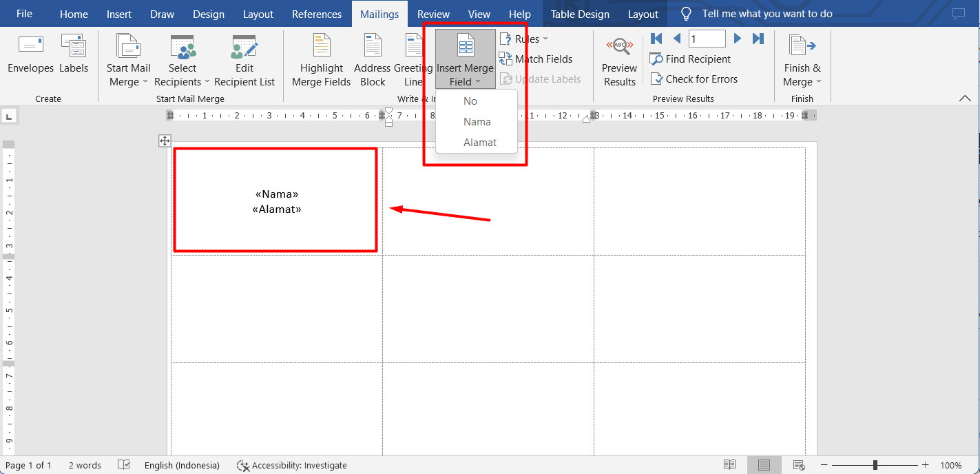The image size is (980, 474).
Task: Select the Nama merge field
Action: [477, 121]
